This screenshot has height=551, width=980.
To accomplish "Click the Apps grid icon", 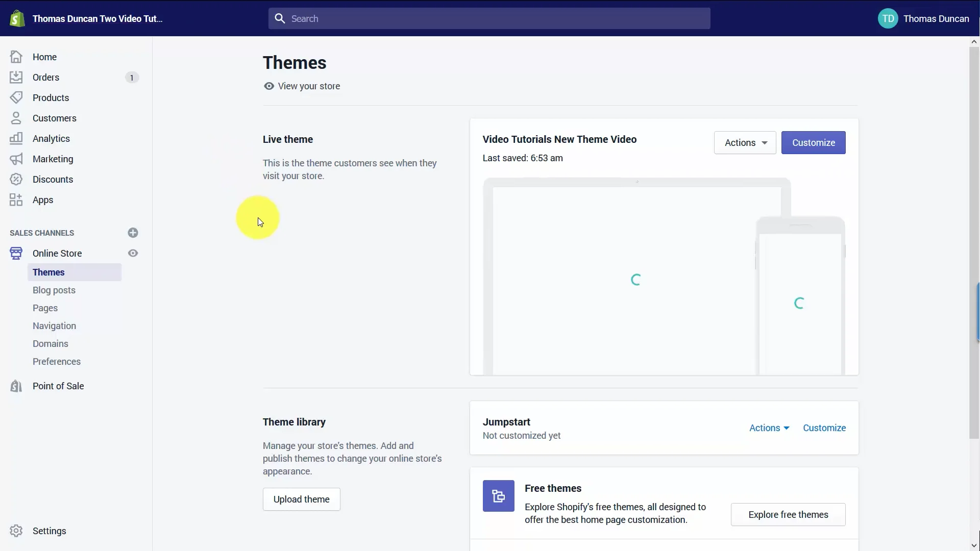I will coord(16,199).
